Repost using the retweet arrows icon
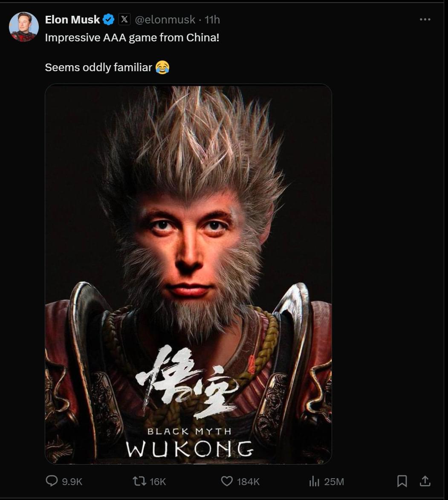The height and width of the screenshot is (500, 448). click(x=139, y=481)
